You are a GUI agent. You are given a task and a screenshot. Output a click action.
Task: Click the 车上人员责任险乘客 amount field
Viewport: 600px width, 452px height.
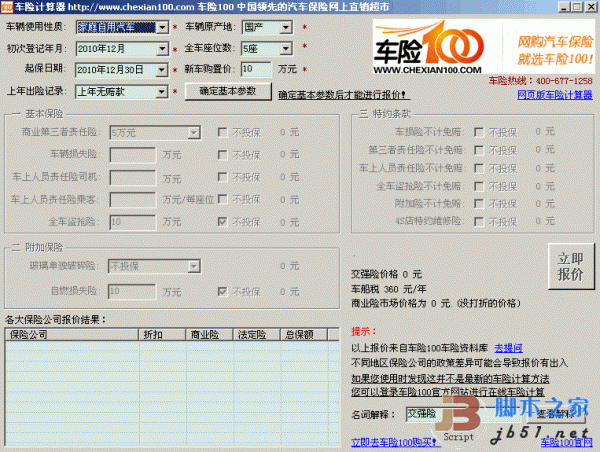pyautogui.click(x=133, y=200)
